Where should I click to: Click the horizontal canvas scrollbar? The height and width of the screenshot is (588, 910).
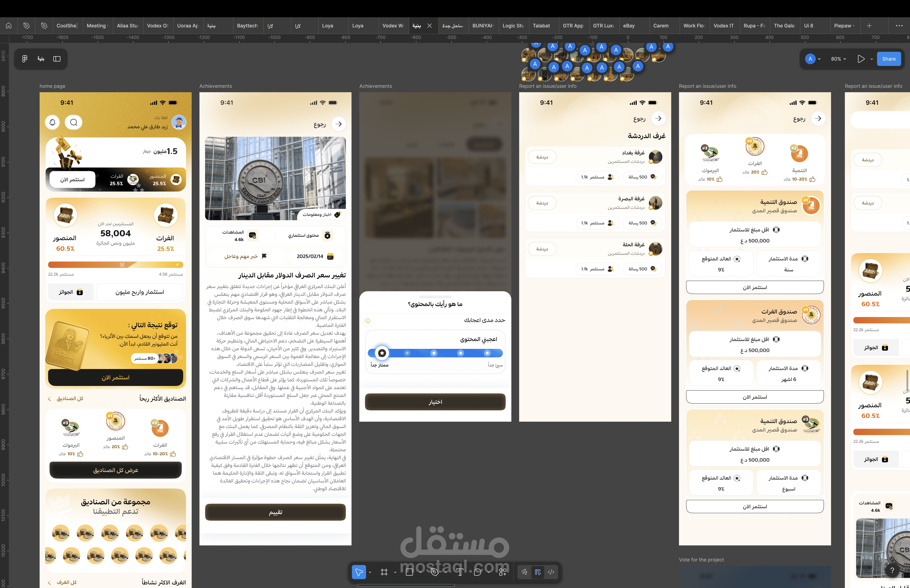coord(406,585)
